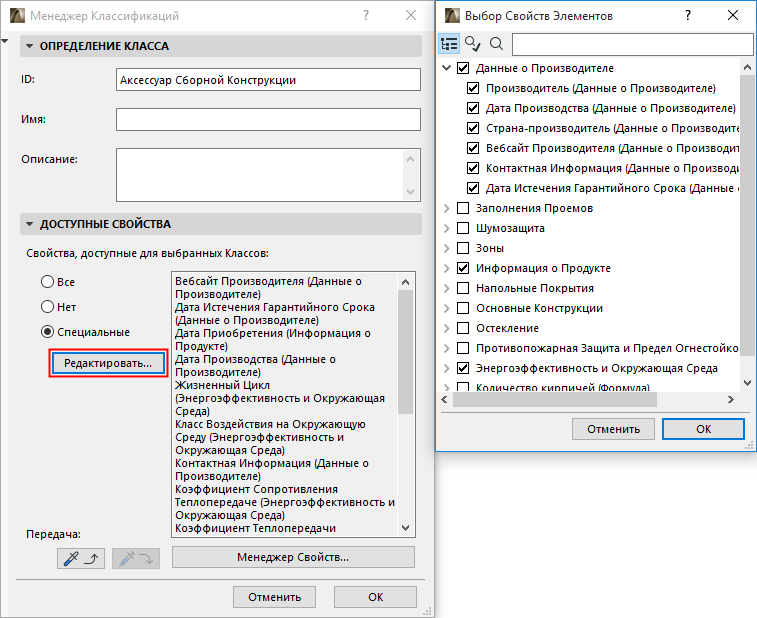757x618 pixels.
Task: Expand the Зоны group
Action: [x=447, y=248]
